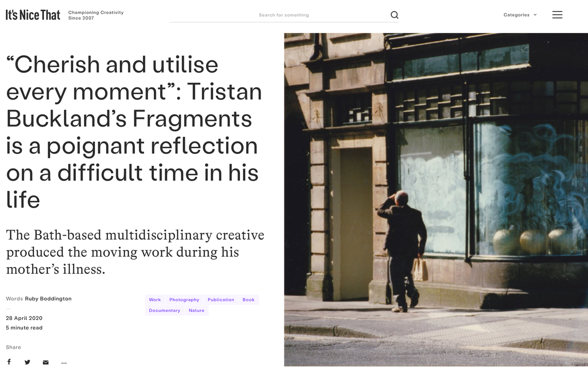Select the Photography tag
588x372 pixels.
tap(184, 300)
